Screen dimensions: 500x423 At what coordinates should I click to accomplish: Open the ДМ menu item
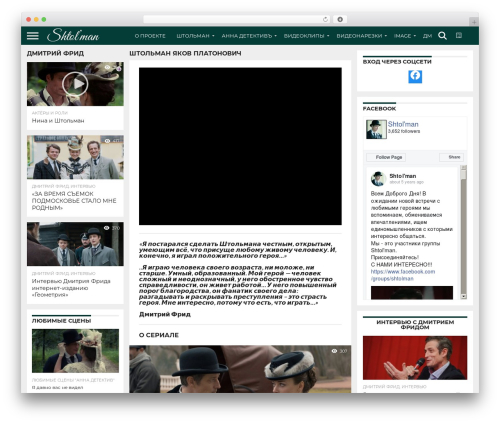(x=427, y=36)
